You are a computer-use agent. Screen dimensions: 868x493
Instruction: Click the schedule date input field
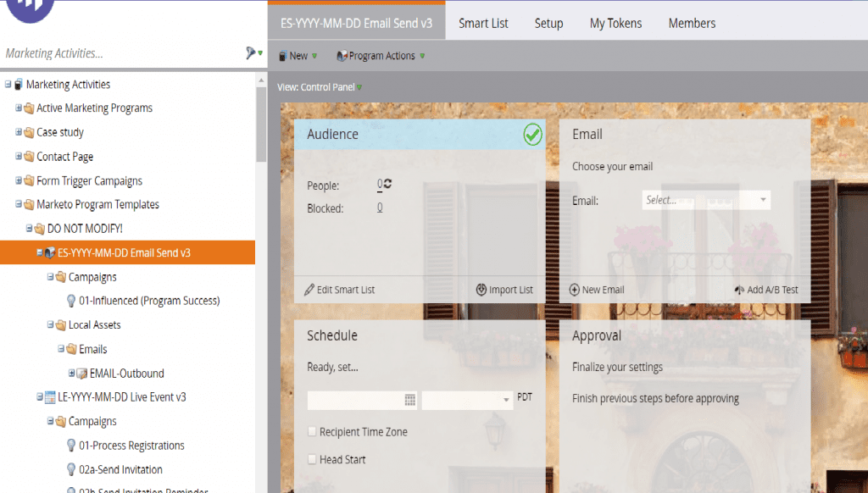point(362,400)
